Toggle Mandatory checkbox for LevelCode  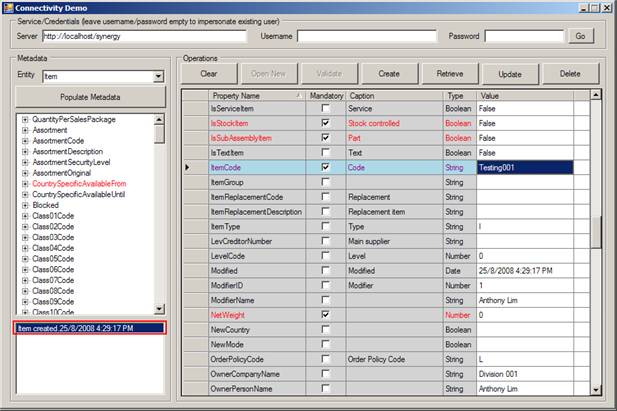coord(325,255)
